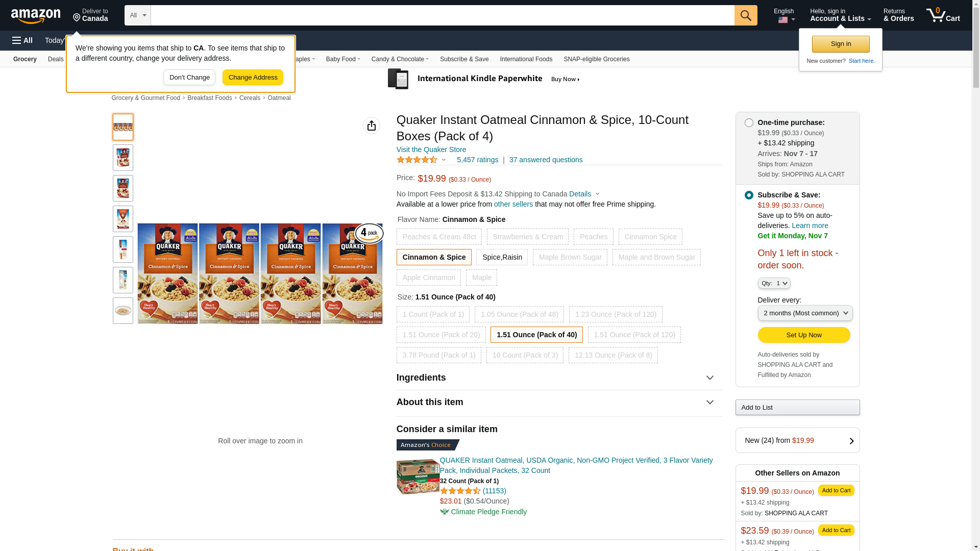This screenshot has width=980, height=551.
Task: Expand the Ingredients section
Action: 559,378
